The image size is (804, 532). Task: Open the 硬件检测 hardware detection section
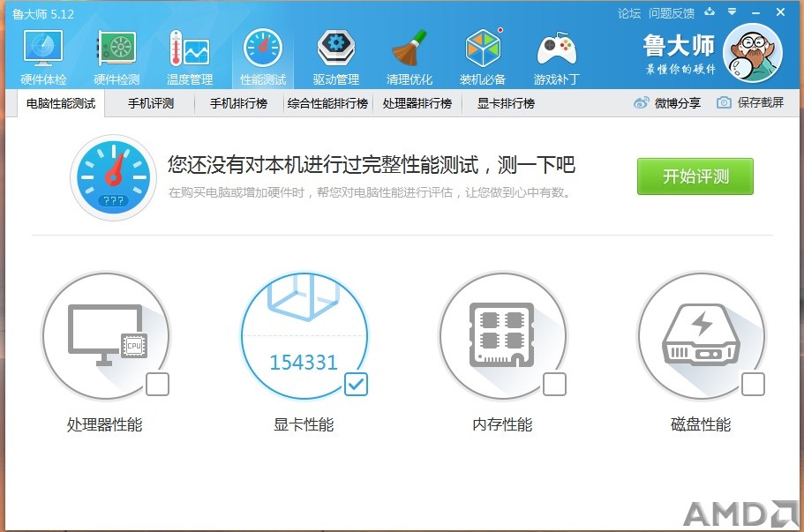click(x=116, y=57)
